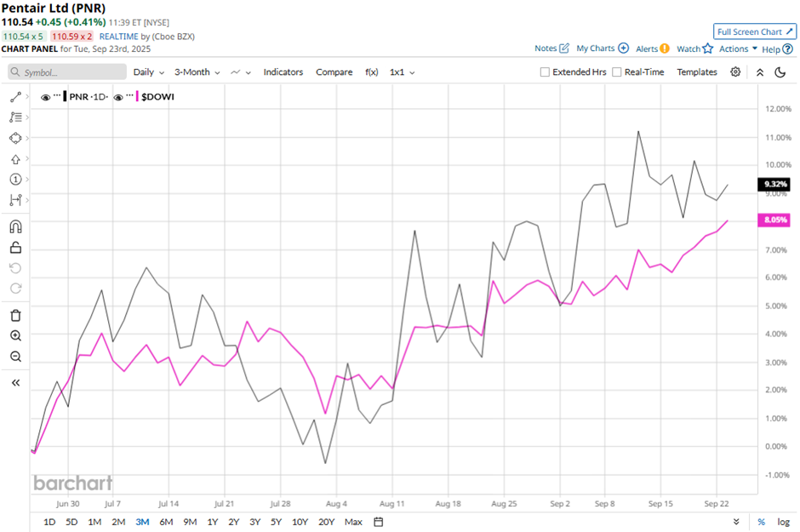Select the 5Y time range
800x532 pixels.
pyautogui.click(x=276, y=522)
